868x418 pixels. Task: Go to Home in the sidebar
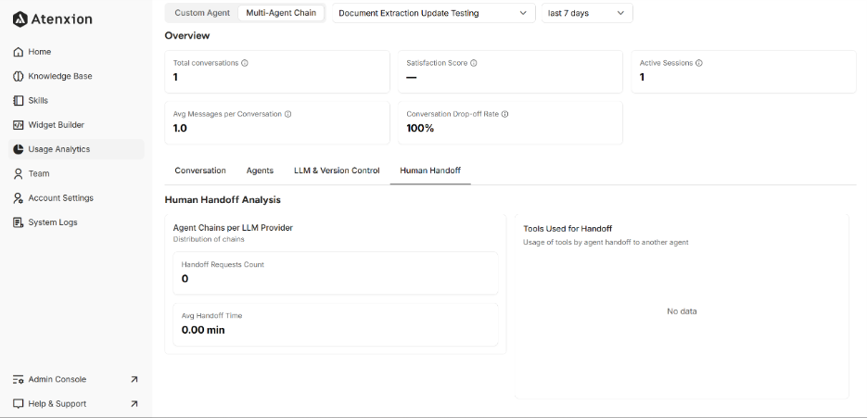pos(76,52)
